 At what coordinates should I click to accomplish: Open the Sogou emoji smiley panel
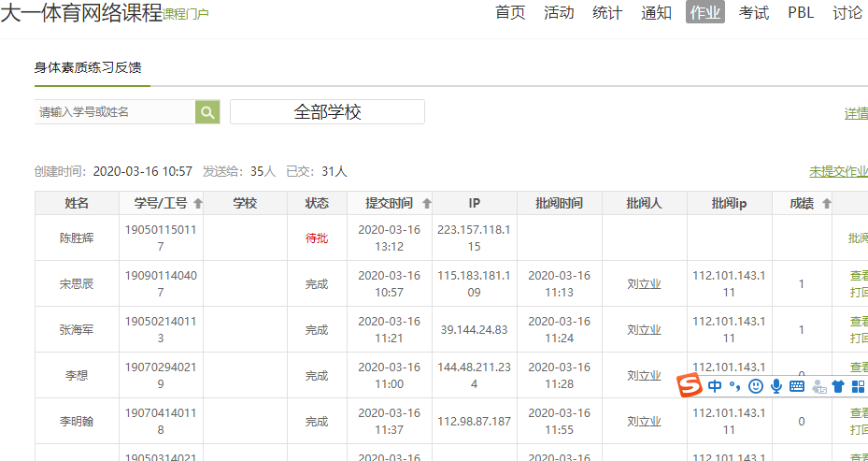tap(756, 386)
